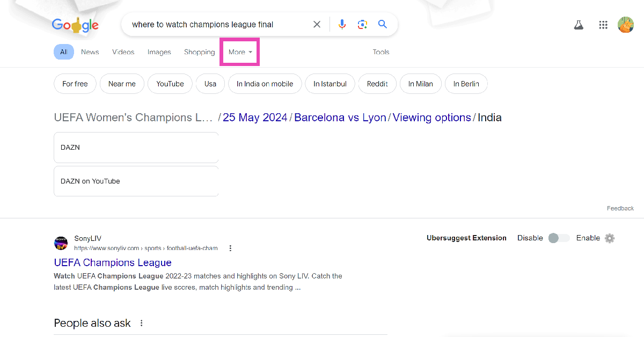Open the Google account profile avatar

(626, 25)
